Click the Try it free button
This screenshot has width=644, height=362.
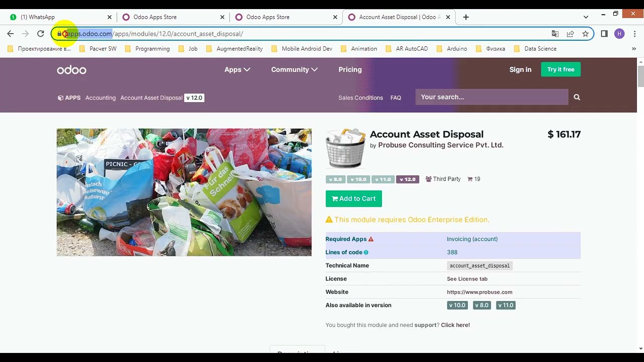pyautogui.click(x=560, y=69)
